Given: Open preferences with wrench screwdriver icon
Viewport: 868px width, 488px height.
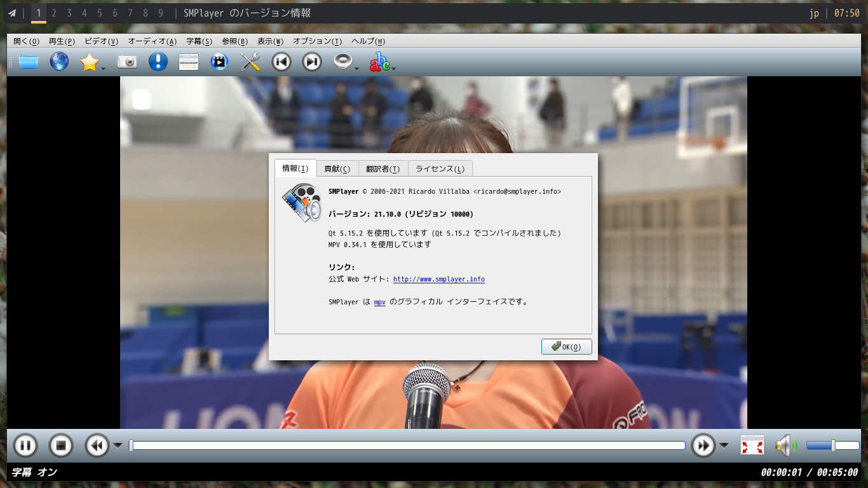Looking at the screenshot, I should point(251,62).
